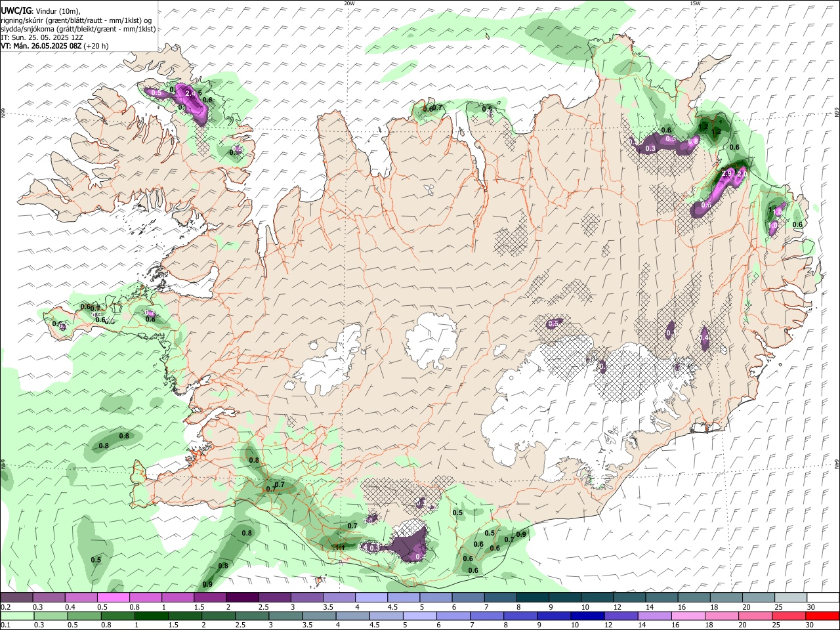Click the "UWC/IG: Vindur (10m)," title text
The width and height of the screenshot is (840, 630).
[x=41, y=10]
